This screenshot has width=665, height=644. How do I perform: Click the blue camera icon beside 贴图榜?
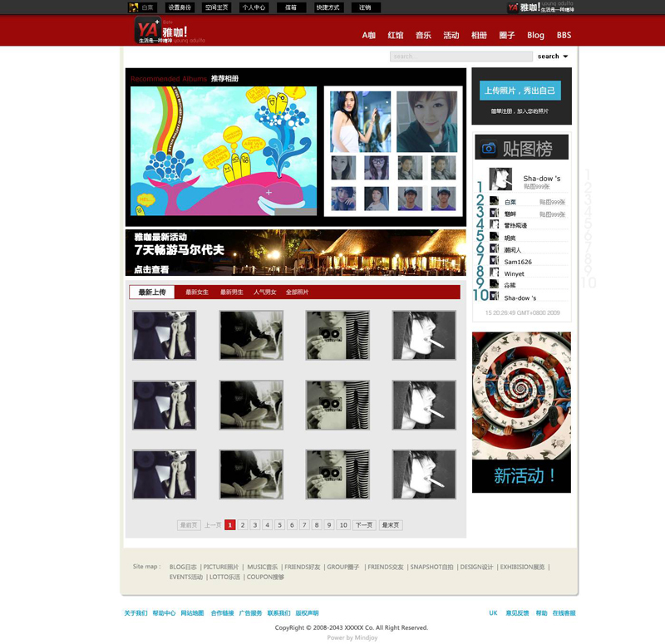[489, 148]
